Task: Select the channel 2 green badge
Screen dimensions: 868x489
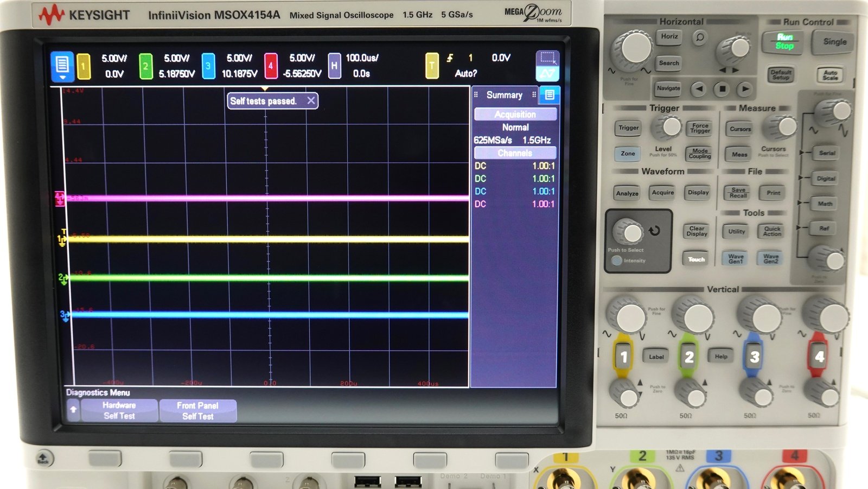Action: coord(145,66)
